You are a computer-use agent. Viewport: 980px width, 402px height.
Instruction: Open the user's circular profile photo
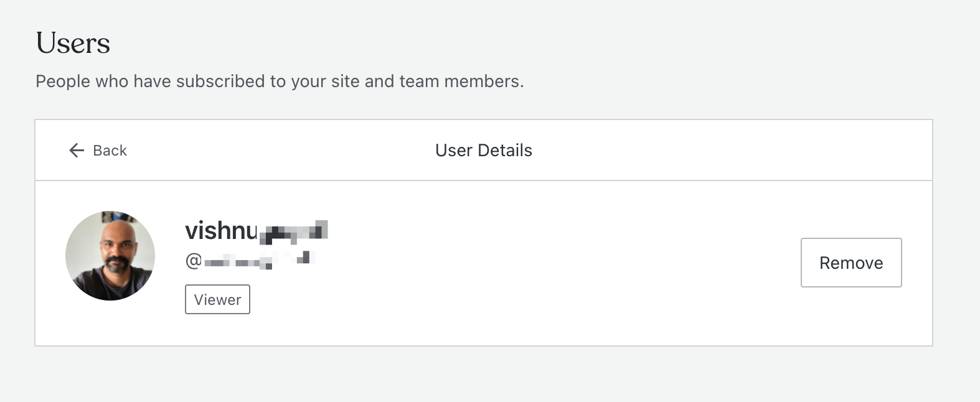click(110, 256)
